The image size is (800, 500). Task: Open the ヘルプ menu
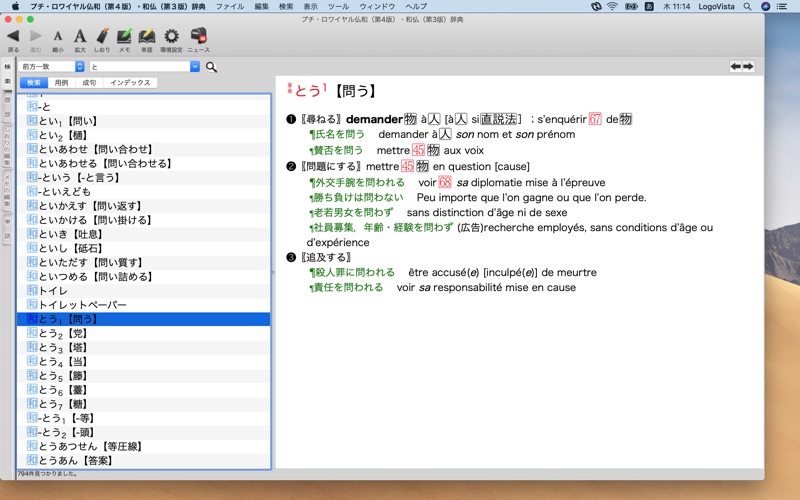coord(416,6)
